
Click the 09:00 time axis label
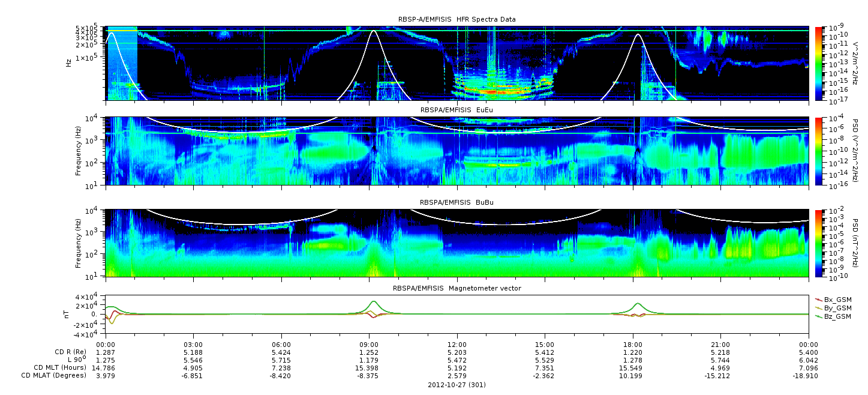click(369, 344)
